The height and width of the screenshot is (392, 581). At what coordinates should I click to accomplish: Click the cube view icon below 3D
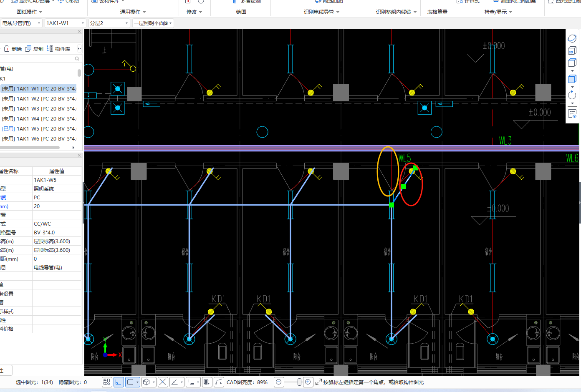tap(572, 63)
